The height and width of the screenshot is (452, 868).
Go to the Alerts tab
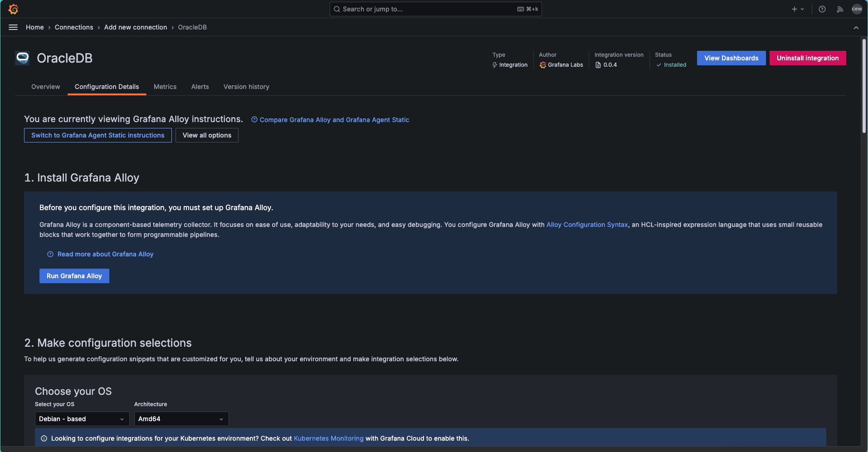(x=200, y=87)
